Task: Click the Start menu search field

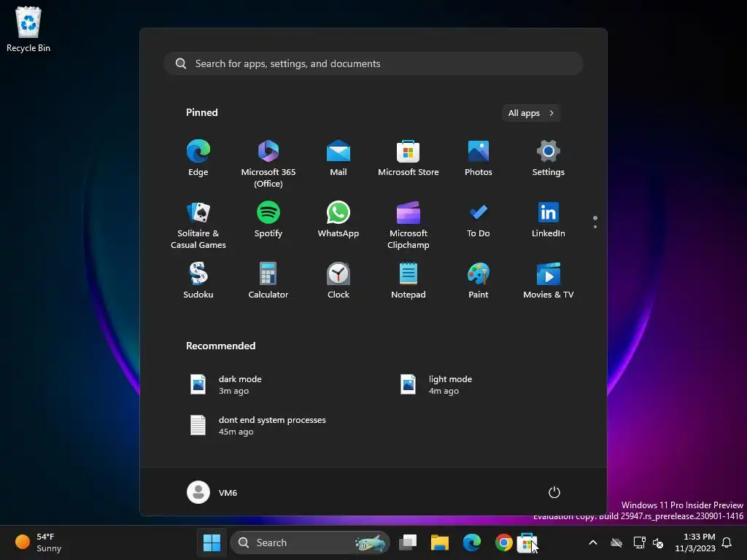Action: [x=373, y=63]
